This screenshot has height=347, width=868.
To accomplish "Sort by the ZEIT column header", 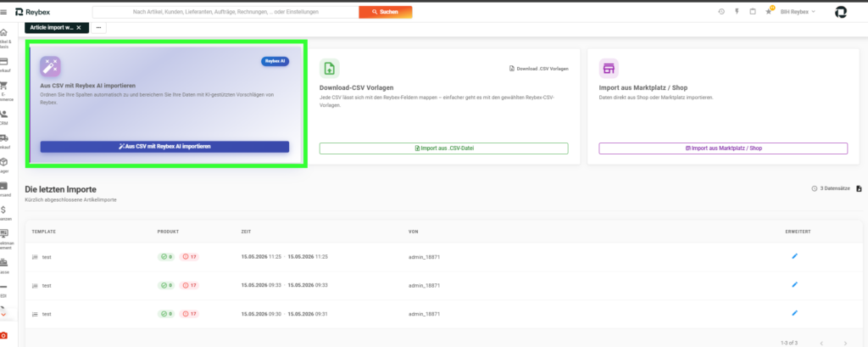I will (247, 231).
